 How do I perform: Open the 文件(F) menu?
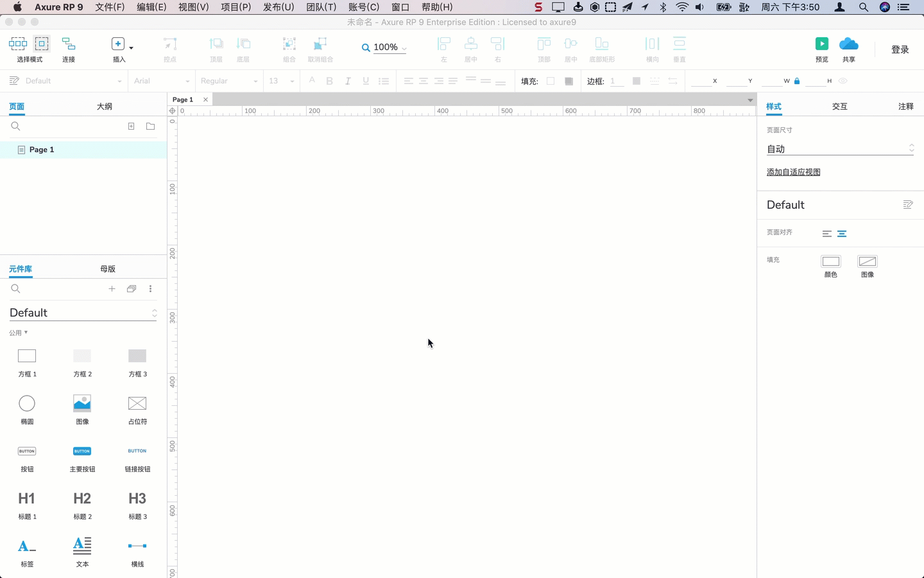(110, 7)
